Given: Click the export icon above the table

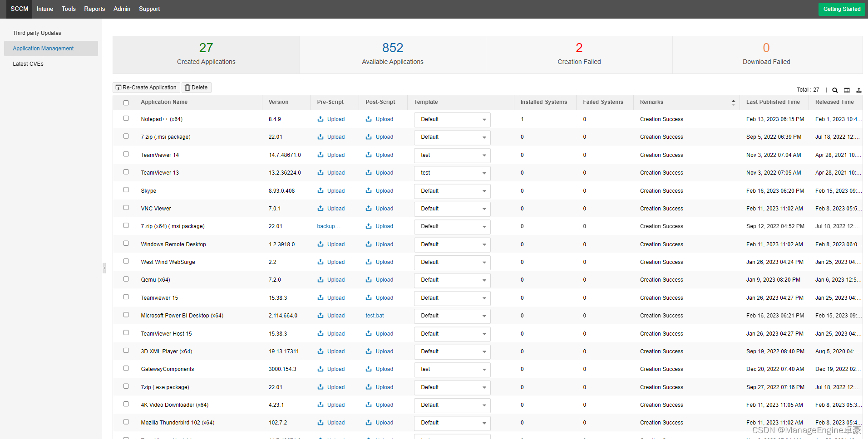Looking at the screenshot, I should (858, 90).
